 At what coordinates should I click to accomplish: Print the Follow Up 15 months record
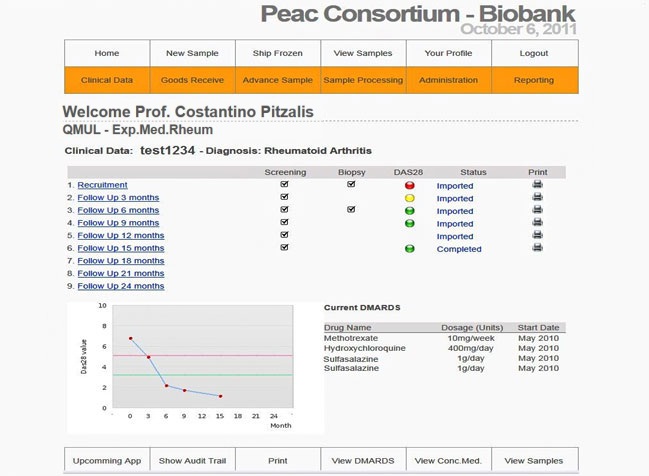tap(537, 248)
